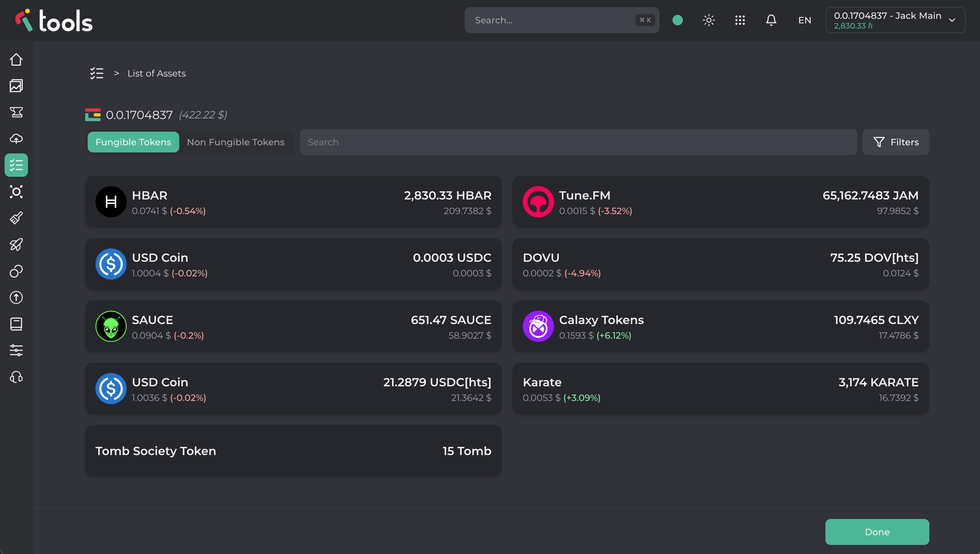Click the assets Search field
Image resolution: width=980 pixels, height=554 pixels.
578,142
